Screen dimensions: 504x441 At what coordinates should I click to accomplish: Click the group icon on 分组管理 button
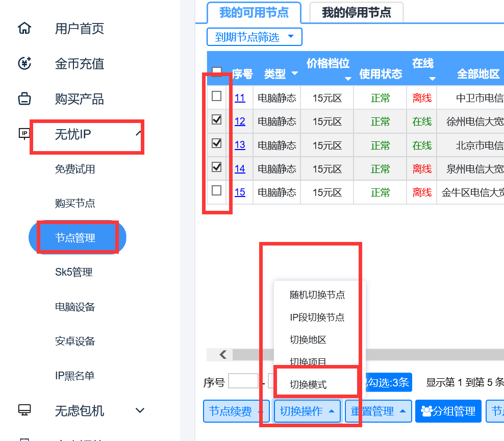[426, 411]
